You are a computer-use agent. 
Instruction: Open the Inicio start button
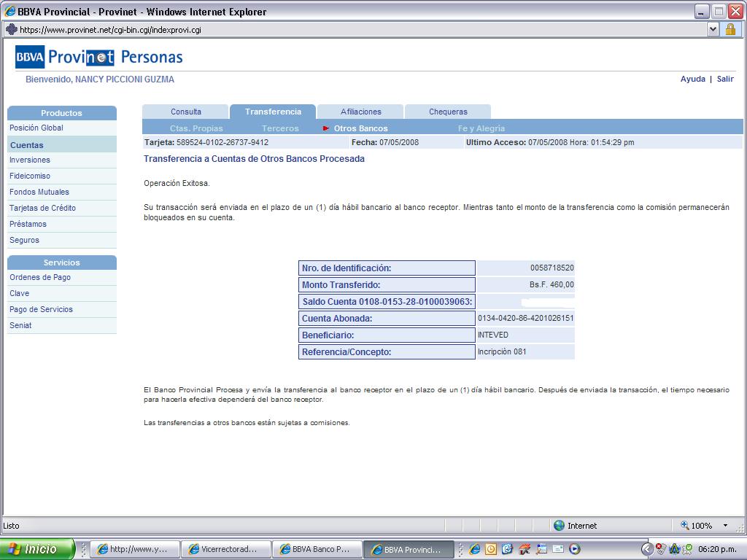point(37,549)
